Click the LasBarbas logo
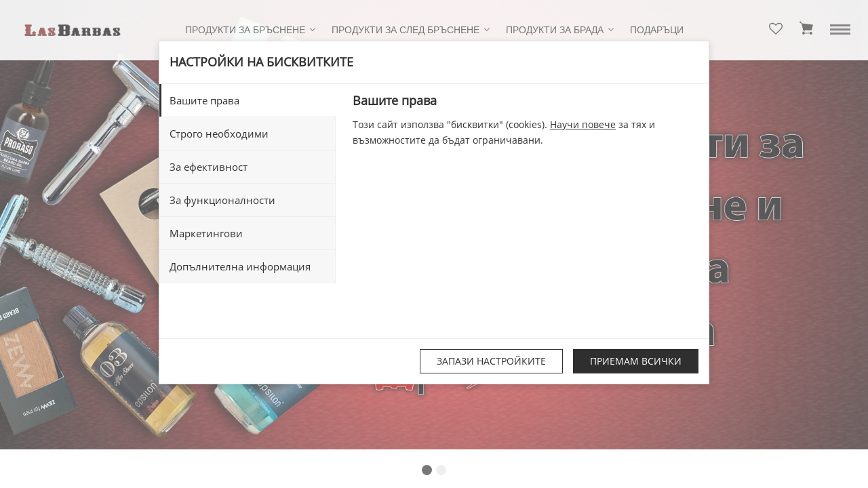This screenshot has height=488, width=868. point(73,30)
